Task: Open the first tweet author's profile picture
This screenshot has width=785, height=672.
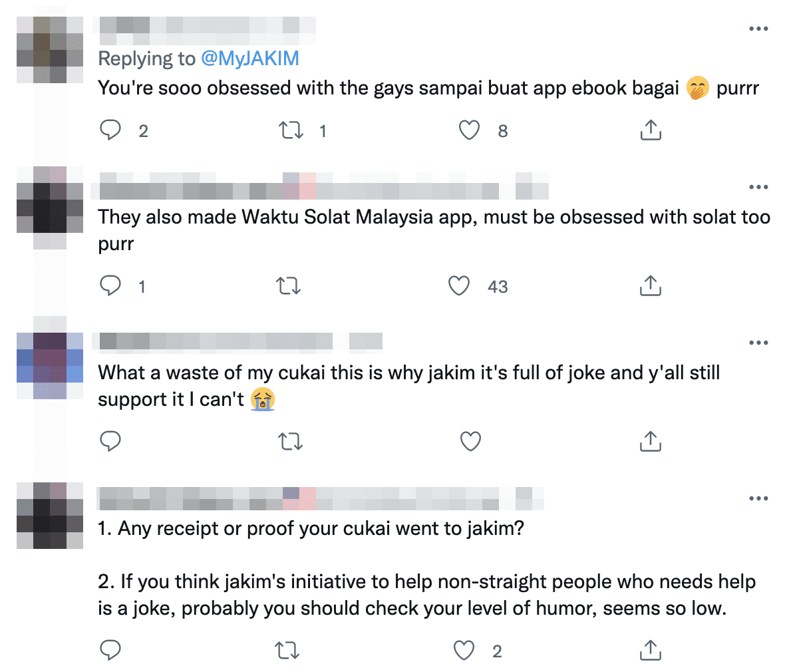Action: click(50, 50)
